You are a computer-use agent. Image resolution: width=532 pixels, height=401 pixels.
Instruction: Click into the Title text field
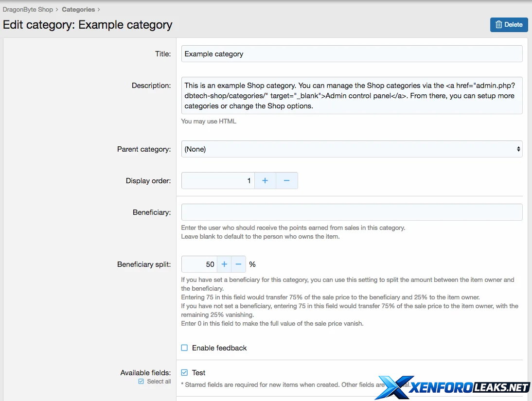pos(352,54)
